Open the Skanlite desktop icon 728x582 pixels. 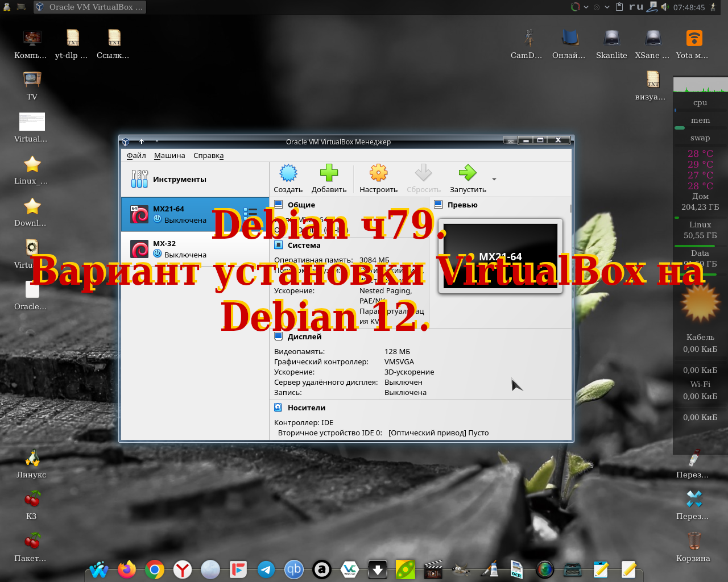click(611, 44)
